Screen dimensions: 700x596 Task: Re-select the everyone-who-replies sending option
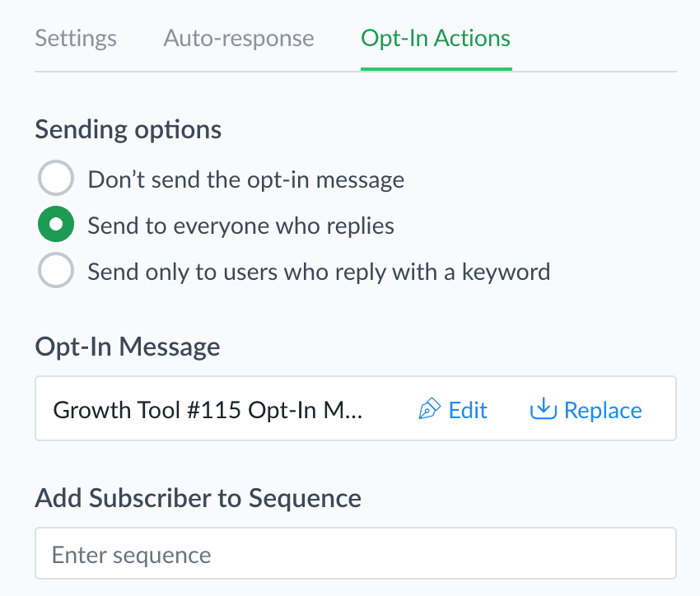coord(56,224)
